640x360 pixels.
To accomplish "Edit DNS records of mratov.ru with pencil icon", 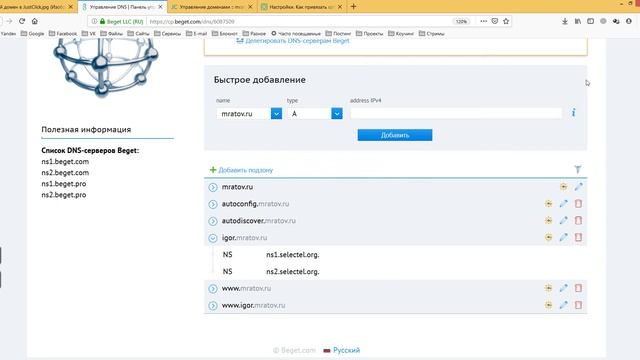I will click(x=578, y=187).
